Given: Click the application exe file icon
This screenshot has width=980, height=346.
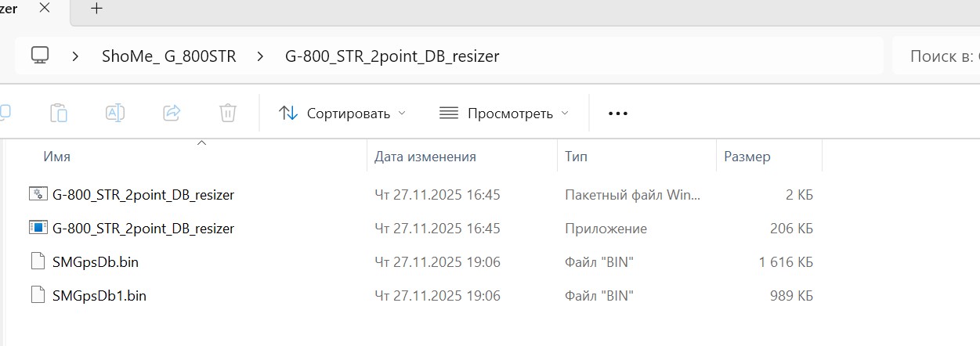Looking at the screenshot, I should point(38,229).
